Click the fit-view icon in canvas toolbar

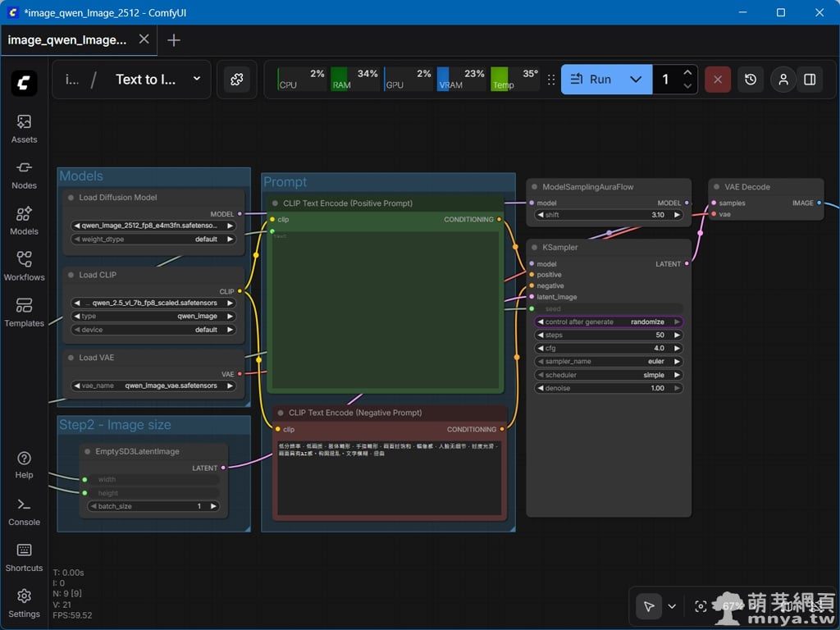tap(701, 606)
